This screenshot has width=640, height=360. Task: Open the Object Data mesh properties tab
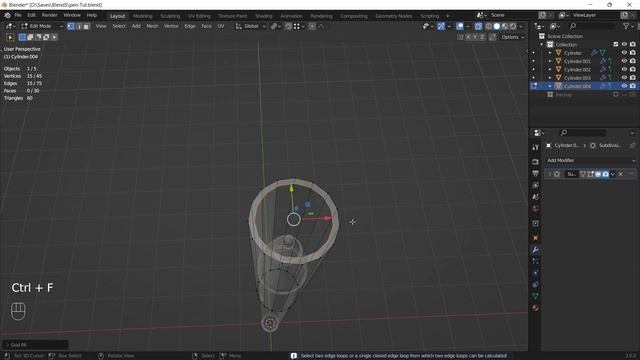click(x=536, y=296)
